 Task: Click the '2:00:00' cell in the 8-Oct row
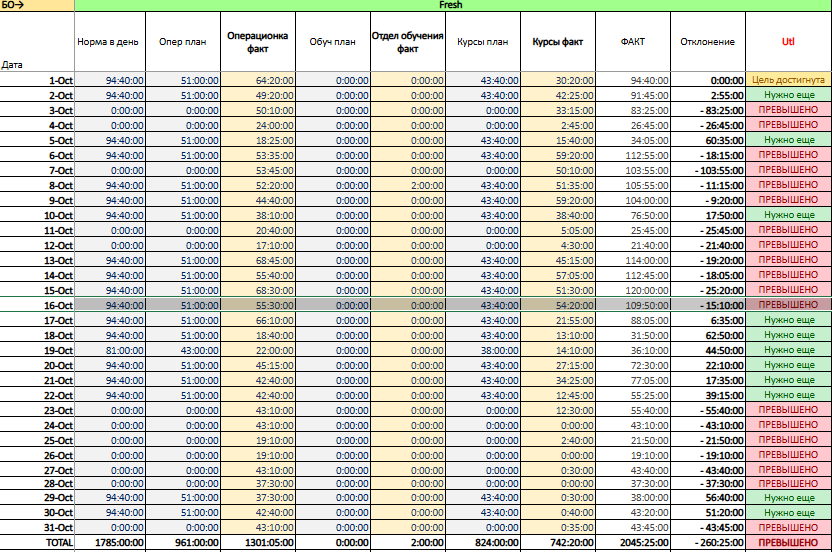click(408, 185)
